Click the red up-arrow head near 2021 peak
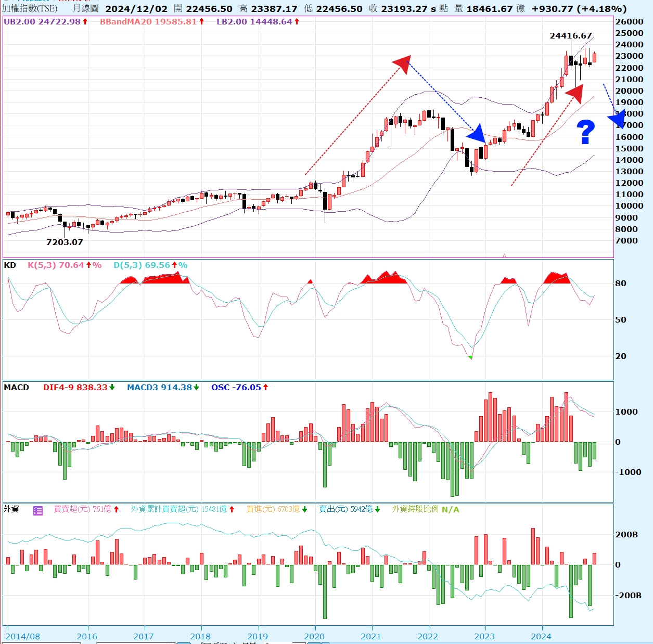 tap(402, 63)
